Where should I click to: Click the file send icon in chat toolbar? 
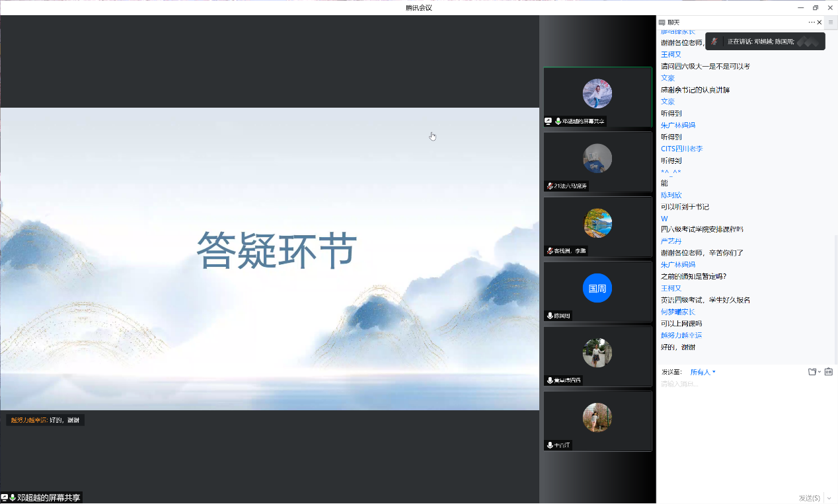(x=812, y=372)
